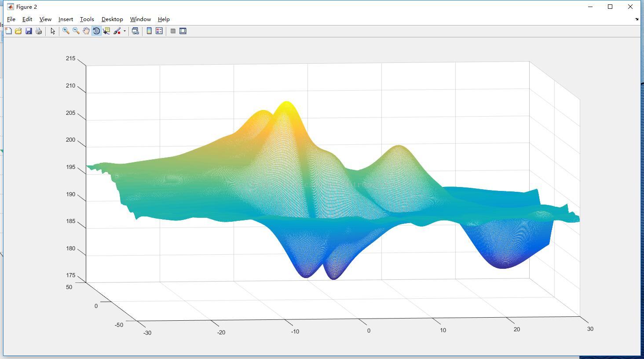Toggle the Data Cursor tool
The image size is (644, 359).
106,31
